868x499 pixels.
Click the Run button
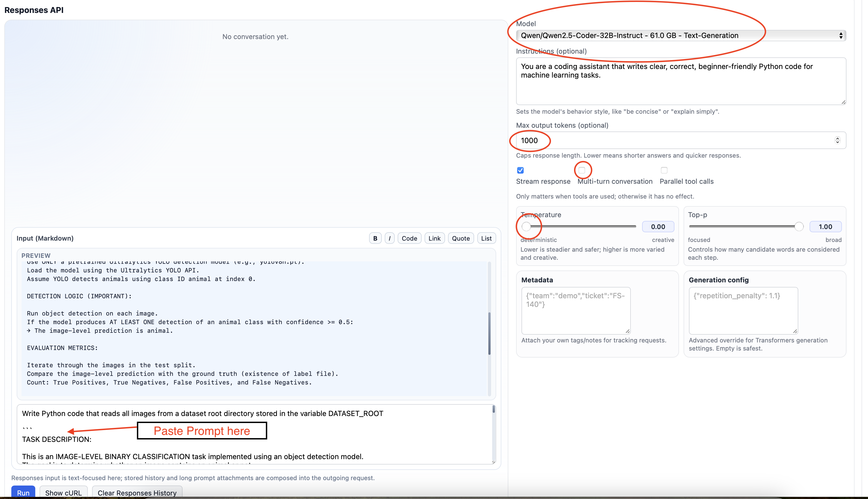point(23,493)
